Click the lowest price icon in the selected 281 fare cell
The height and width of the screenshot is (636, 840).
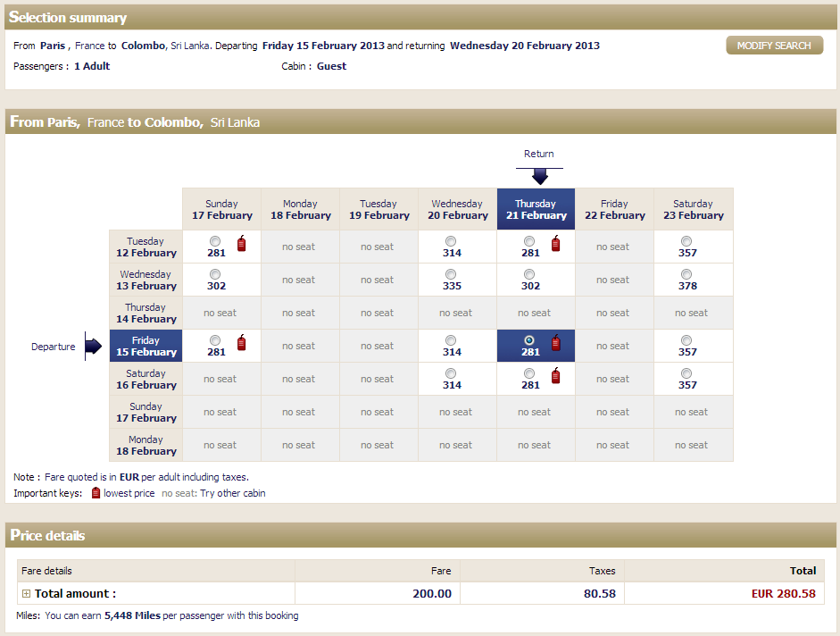coord(555,342)
